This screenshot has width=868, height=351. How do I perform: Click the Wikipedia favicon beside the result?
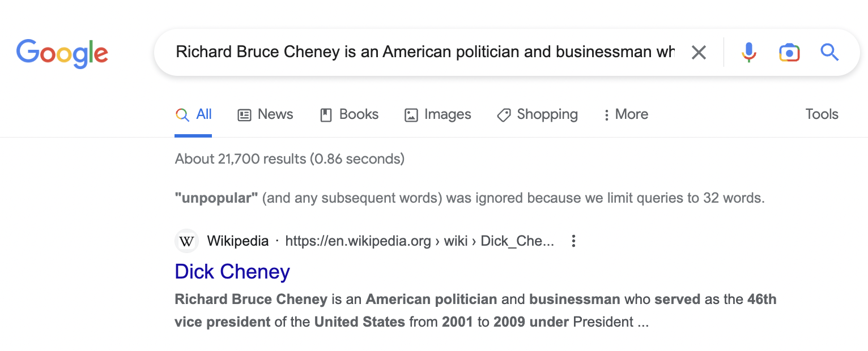186,241
